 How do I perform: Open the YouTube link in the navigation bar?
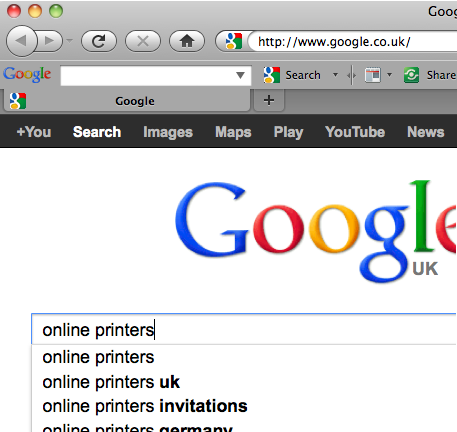[x=355, y=132]
